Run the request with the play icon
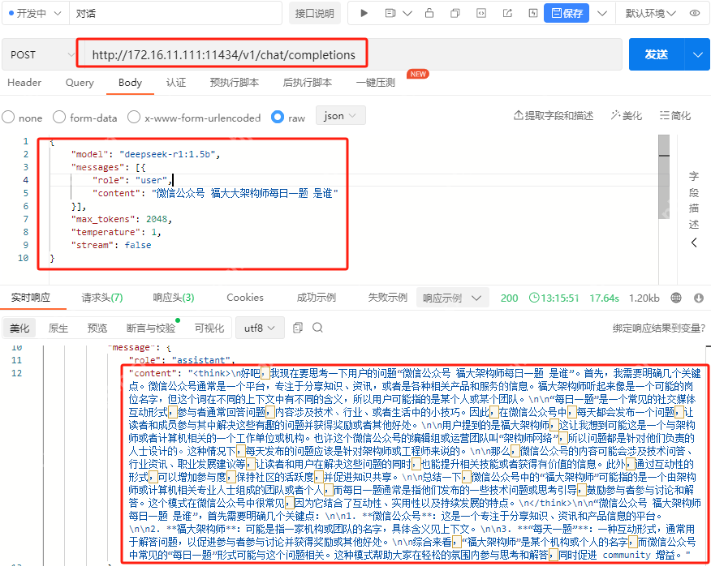Image resolution: width=711 pixels, height=588 pixels. pyautogui.click(x=364, y=13)
